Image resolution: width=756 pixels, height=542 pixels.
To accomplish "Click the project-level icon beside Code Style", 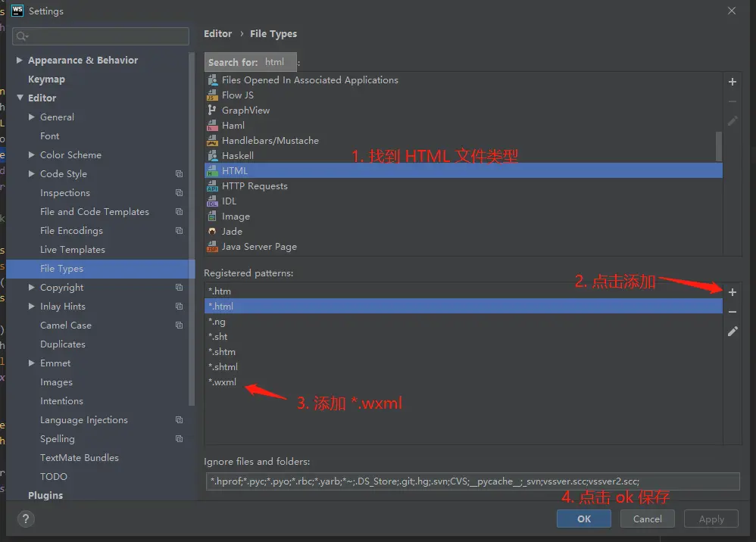I will pyautogui.click(x=179, y=174).
